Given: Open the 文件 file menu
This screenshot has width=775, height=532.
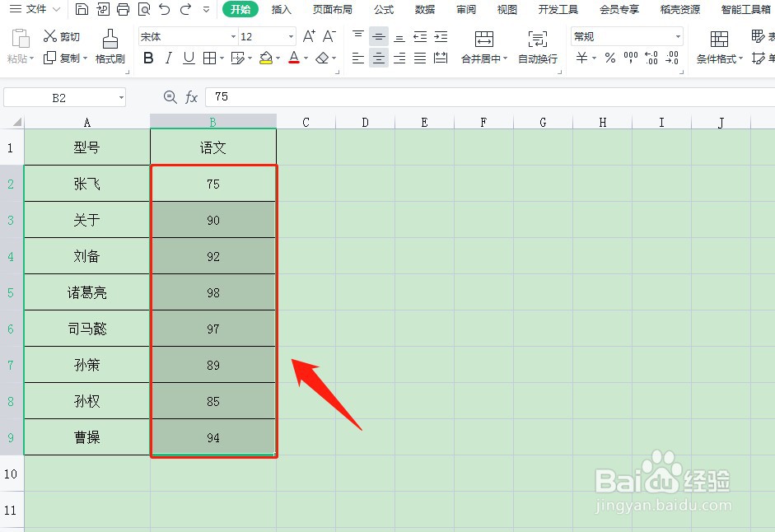Looking at the screenshot, I should point(35,9).
